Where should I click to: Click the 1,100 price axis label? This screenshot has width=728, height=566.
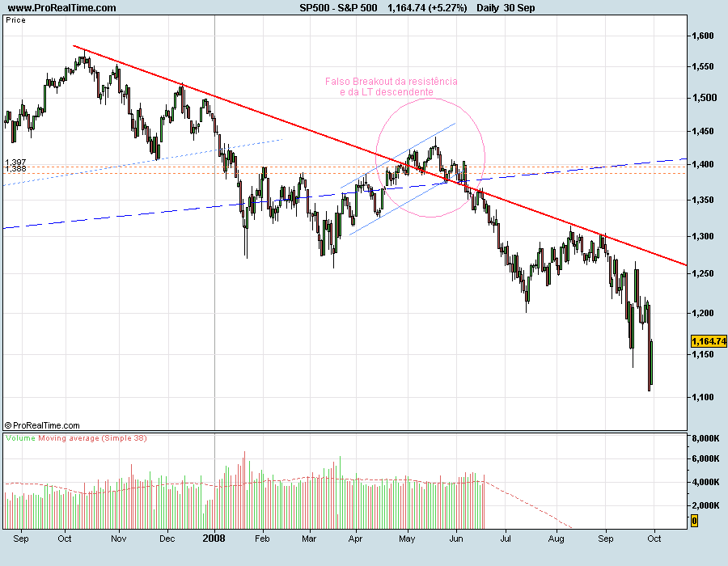coord(702,397)
